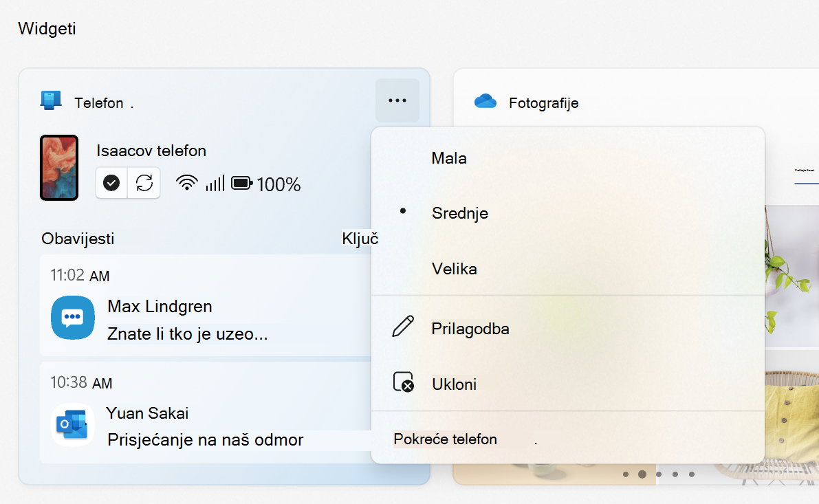Image resolution: width=819 pixels, height=504 pixels.
Task: Click the messaging app icon beside Max Lindgren
Action: coord(73,318)
